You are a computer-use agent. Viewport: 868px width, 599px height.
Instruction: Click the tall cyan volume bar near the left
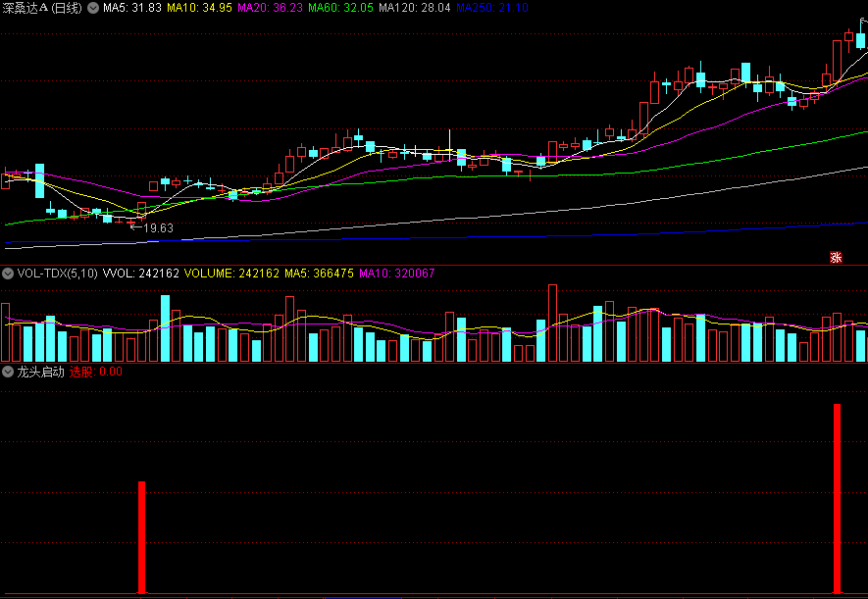(x=165, y=328)
